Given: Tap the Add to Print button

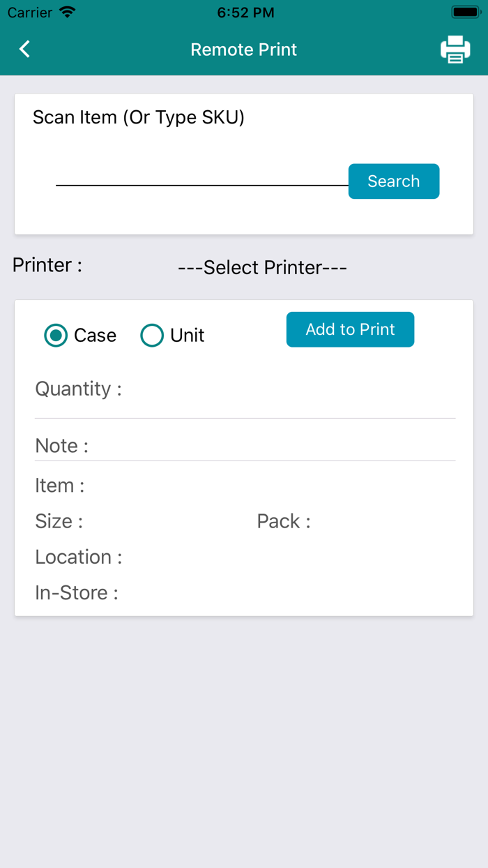Looking at the screenshot, I should pos(350,329).
